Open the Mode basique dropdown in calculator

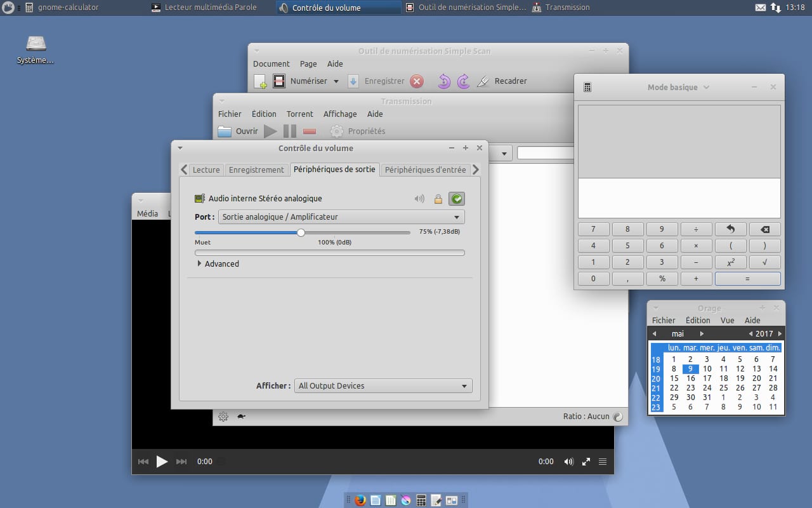coord(678,87)
